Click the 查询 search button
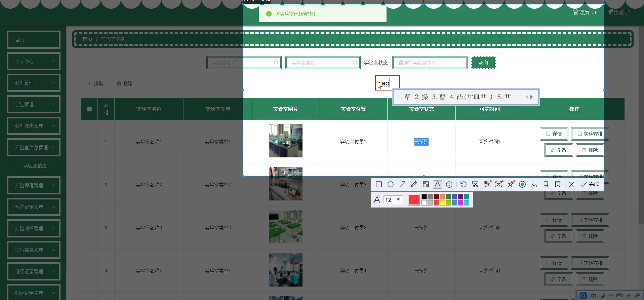 point(483,63)
